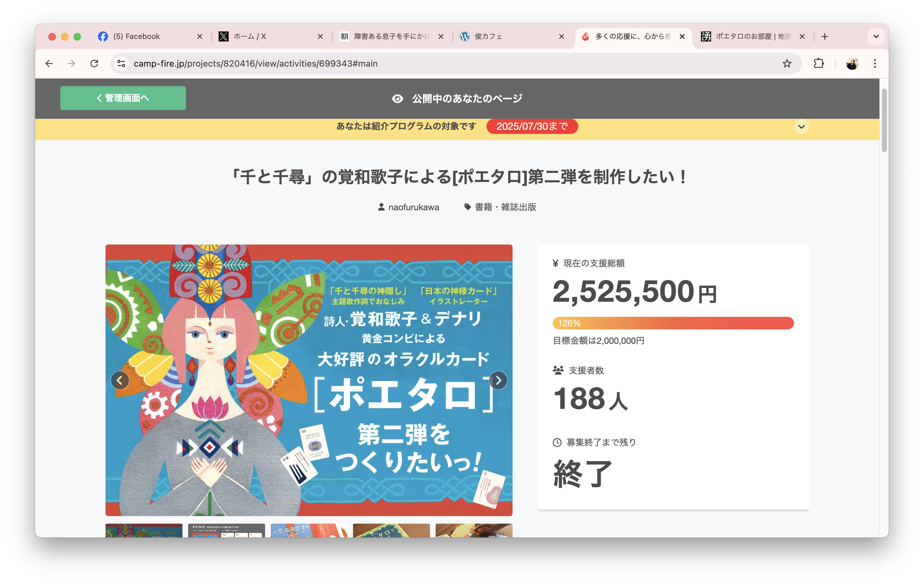Expand the referral program yellow banner

pos(801,126)
